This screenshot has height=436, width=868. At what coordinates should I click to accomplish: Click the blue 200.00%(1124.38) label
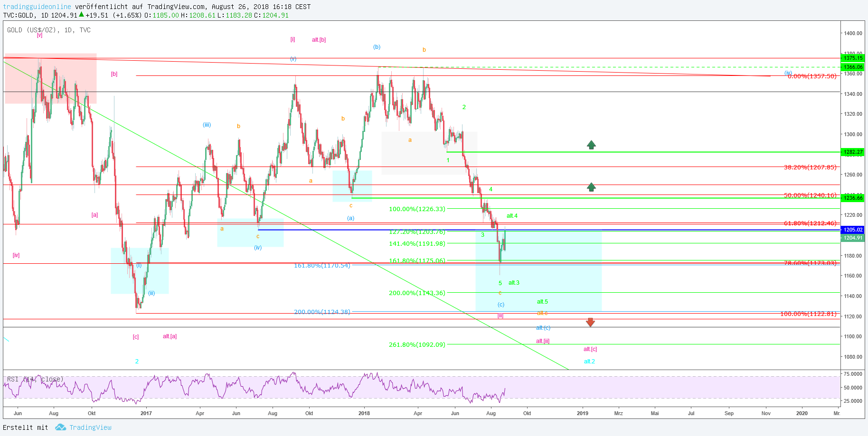coord(322,312)
